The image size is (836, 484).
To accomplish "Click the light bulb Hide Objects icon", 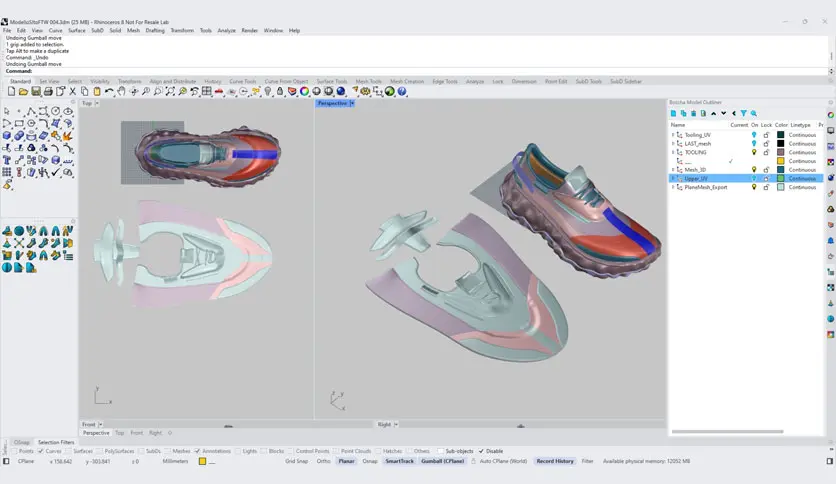I will coord(268,91).
